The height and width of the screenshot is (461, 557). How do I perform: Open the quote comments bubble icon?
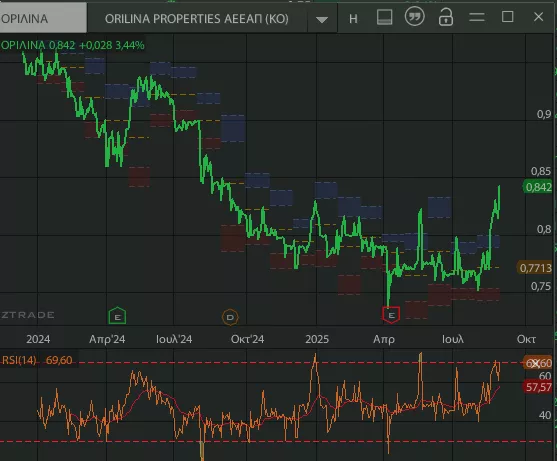click(415, 16)
